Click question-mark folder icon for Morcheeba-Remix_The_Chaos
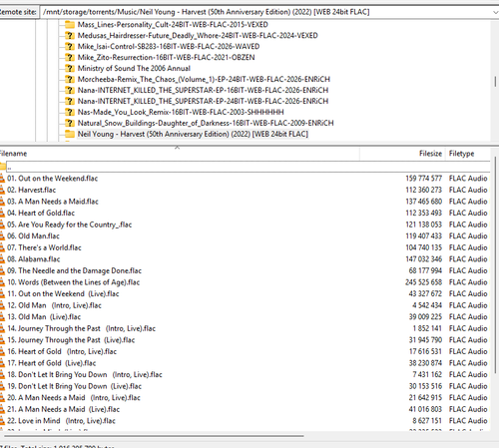499x448 pixels. pos(70,79)
